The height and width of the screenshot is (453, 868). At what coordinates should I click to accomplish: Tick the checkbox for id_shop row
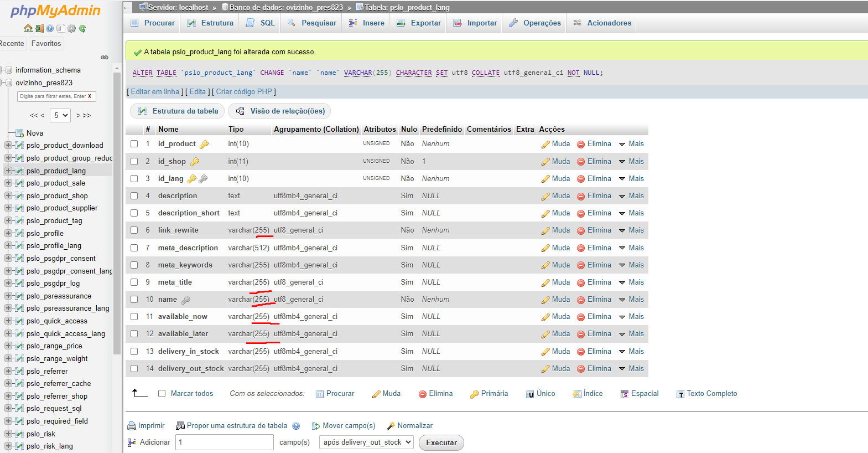pos(134,161)
